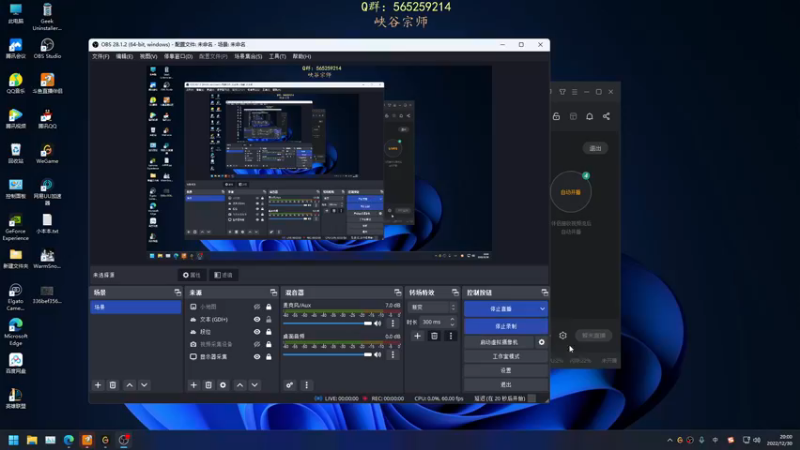This screenshot has height=450, width=800.
Task: Open the 编辑(E) menu
Action: (124, 57)
